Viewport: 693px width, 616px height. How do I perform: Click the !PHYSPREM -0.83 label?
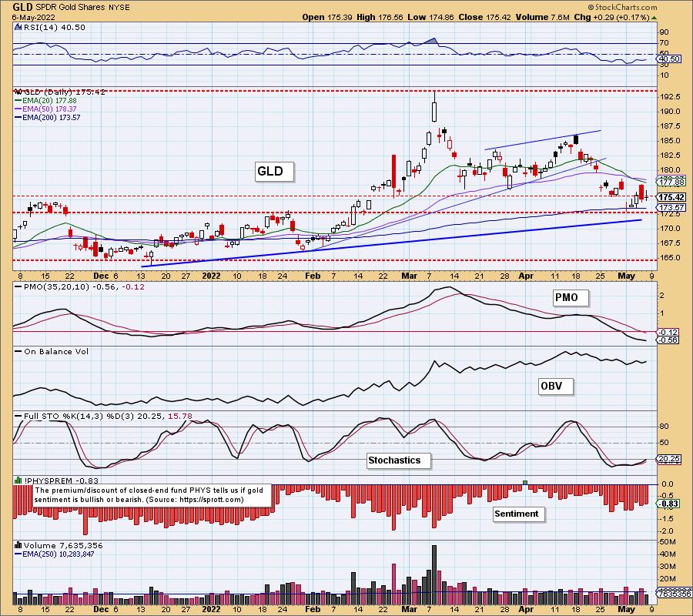(x=61, y=480)
